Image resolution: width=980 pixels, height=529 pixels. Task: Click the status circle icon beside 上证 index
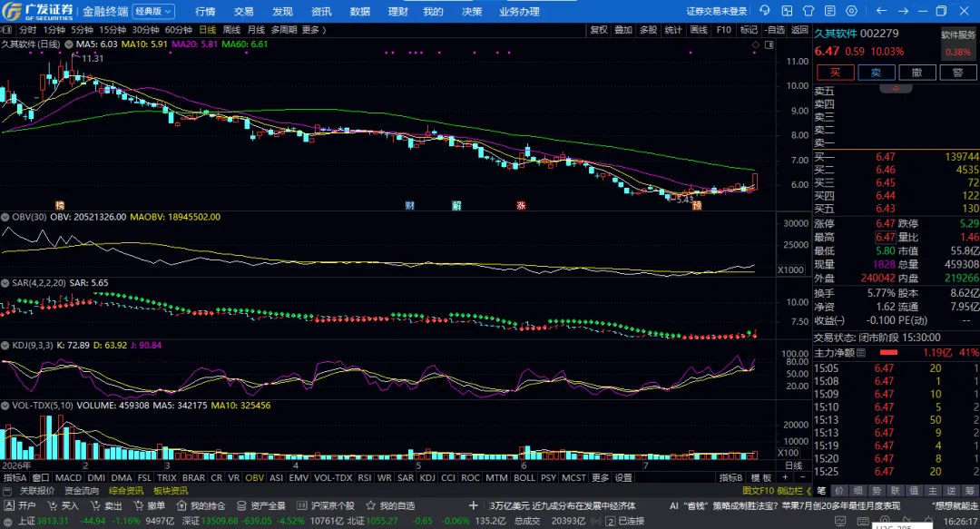[8, 521]
